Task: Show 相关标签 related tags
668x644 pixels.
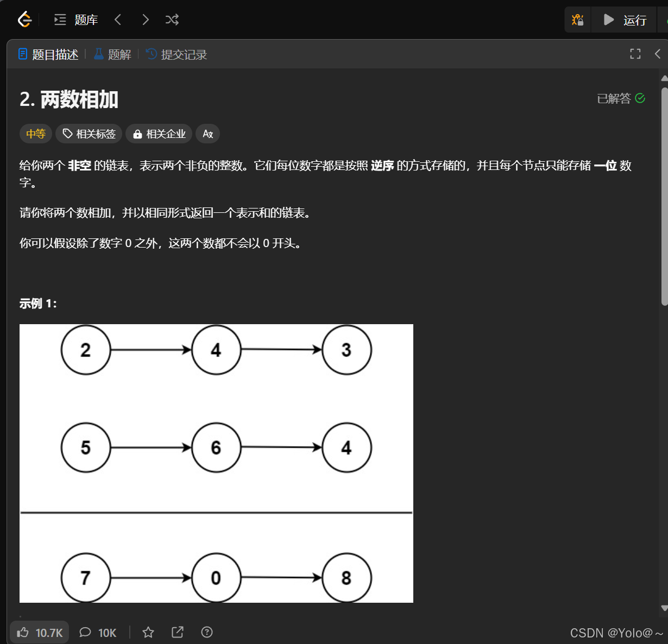Action: coord(89,134)
